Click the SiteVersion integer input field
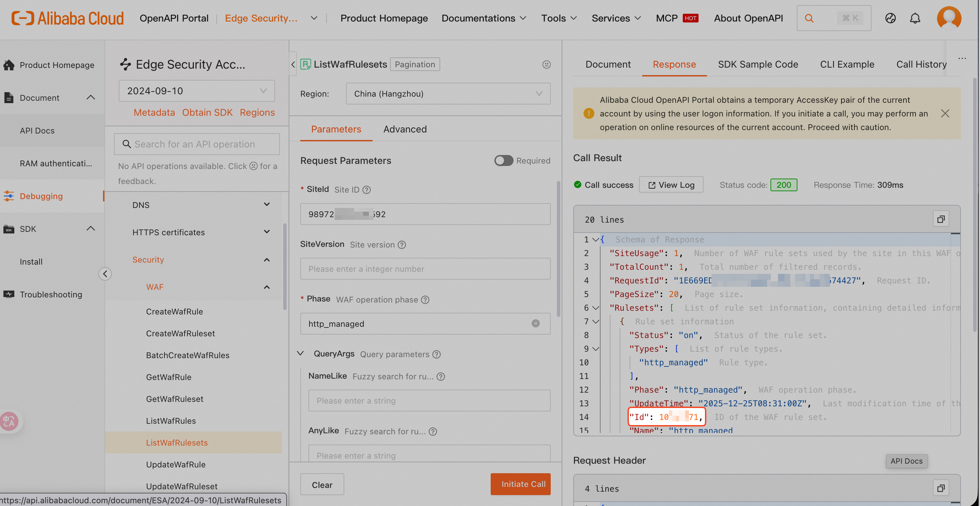Screen dimensions: 980x506 425,269
